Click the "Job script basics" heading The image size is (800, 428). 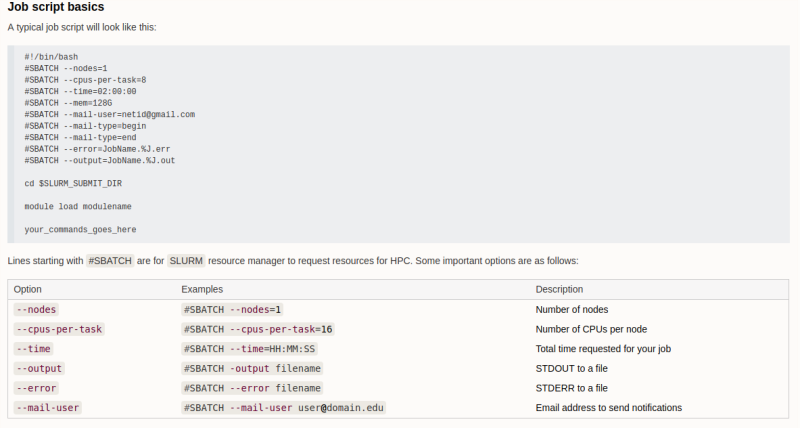tap(56, 8)
